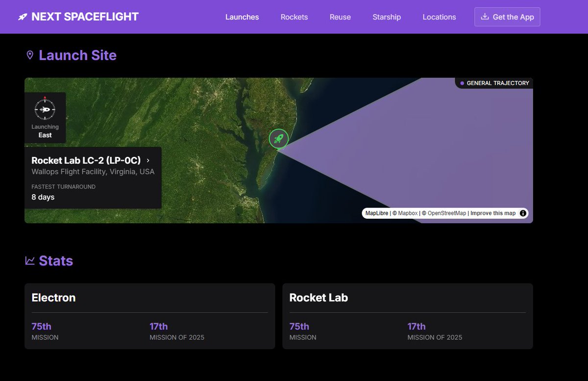Image resolution: width=588 pixels, height=381 pixels.
Task: Click Wallops Flight Facility, Virginia, USA text
Action: pyautogui.click(x=93, y=172)
